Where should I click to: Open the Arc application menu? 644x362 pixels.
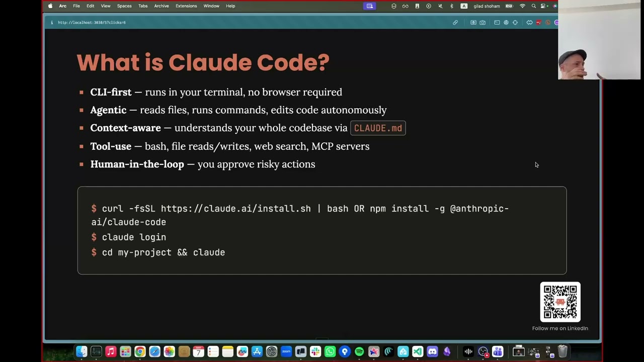coord(62,6)
